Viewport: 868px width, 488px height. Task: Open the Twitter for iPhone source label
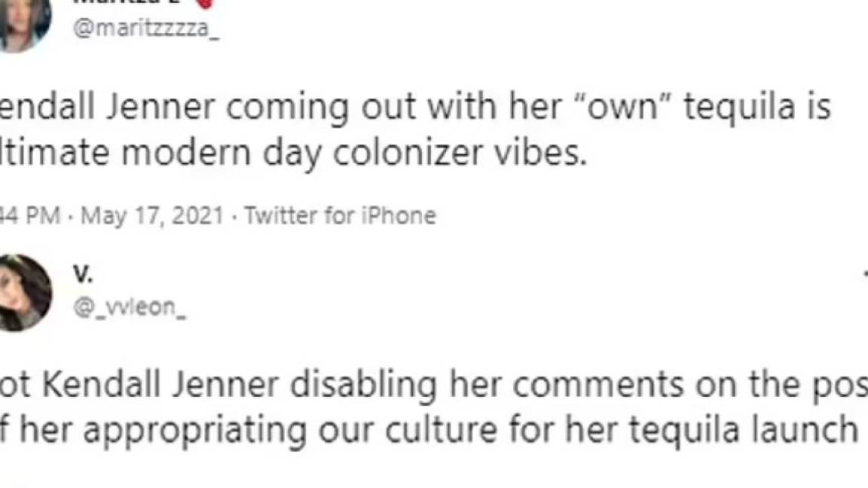pyautogui.click(x=340, y=216)
